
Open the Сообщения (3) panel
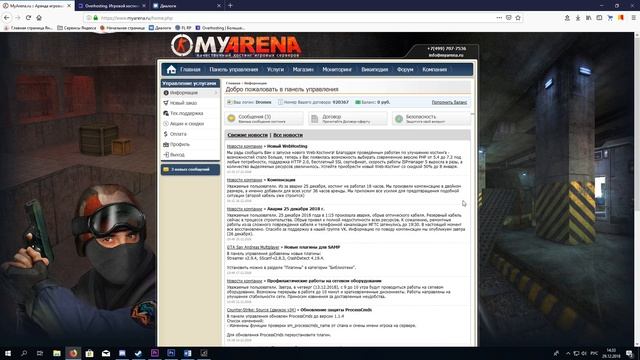pyautogui.click(x=264, y=118)
